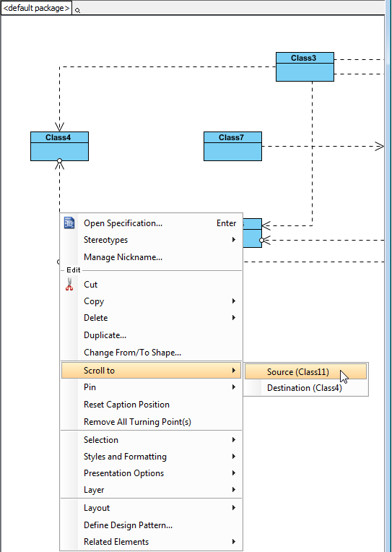Select Remove All Turning Point(s)
Image resolution: width=392 pixels, height=552 pixels.
tap(152, 422)
